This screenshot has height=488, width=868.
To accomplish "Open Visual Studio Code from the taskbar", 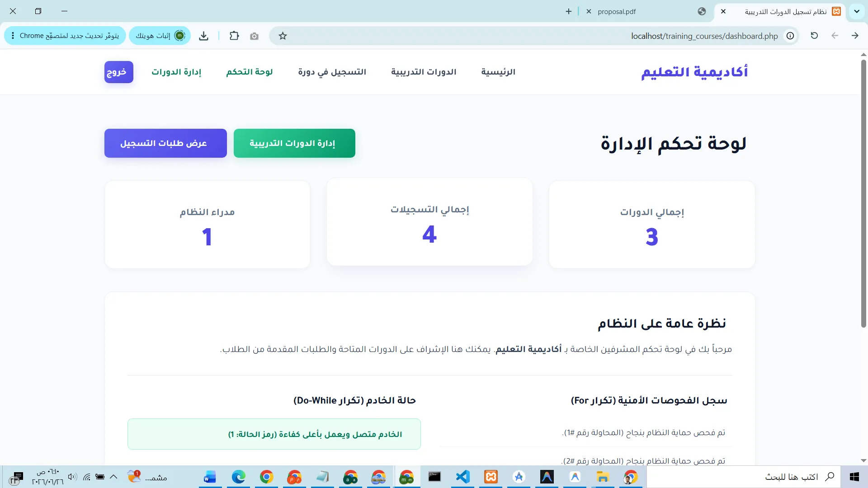I will coord(463,477).
